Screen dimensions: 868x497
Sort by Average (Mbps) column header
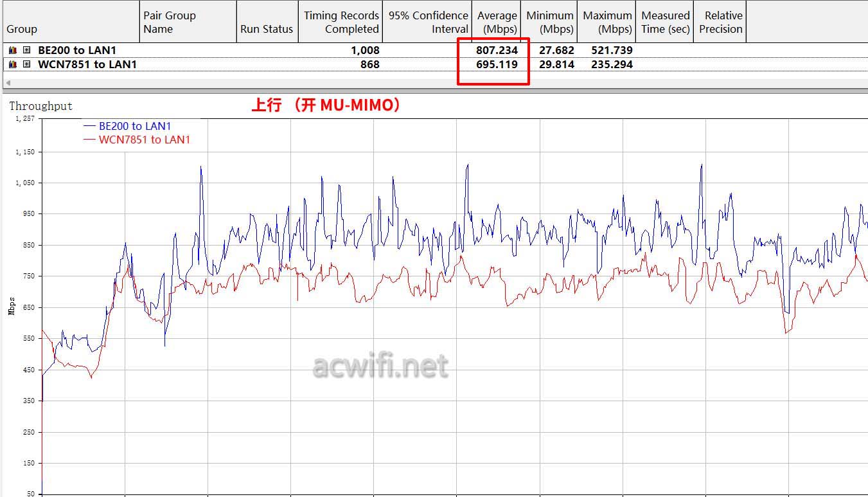[497, 22]
